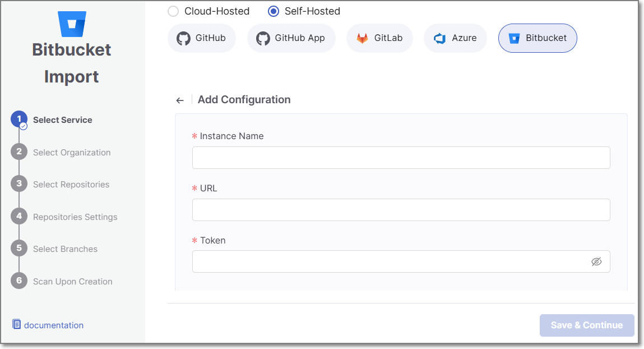Click the documentation book icon
This screenshot has width=644, height=349.
coord(17,325)
